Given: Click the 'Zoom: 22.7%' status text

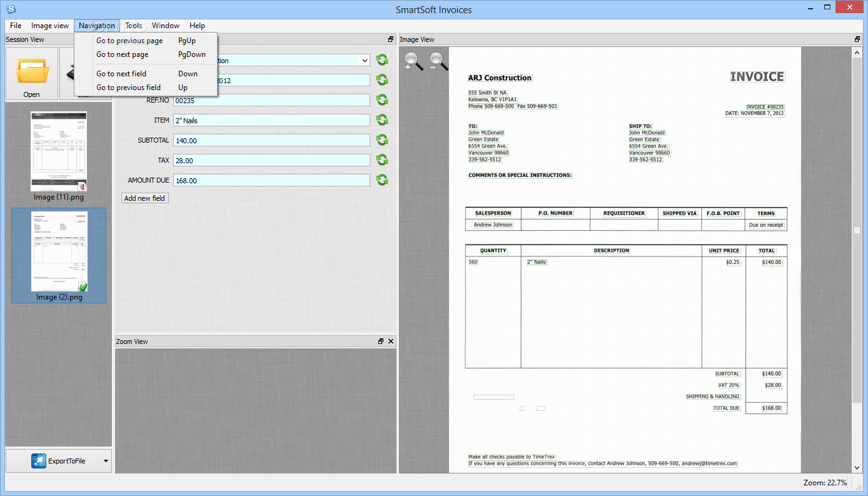Looking at the screenshot, I should (825, 483).
